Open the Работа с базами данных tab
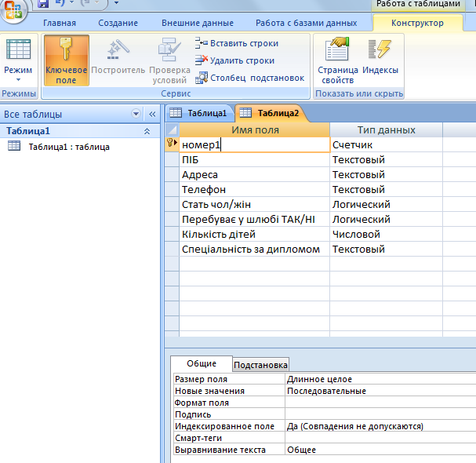 pyautogui.click(x=307, y=23)
